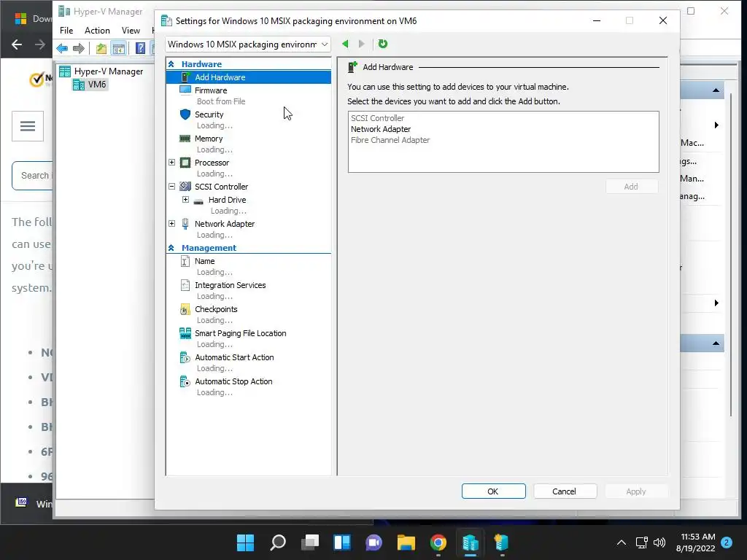Open the virtual machine selector dropdown
Viewport: 747px width, 560px height.
point(248,44)
